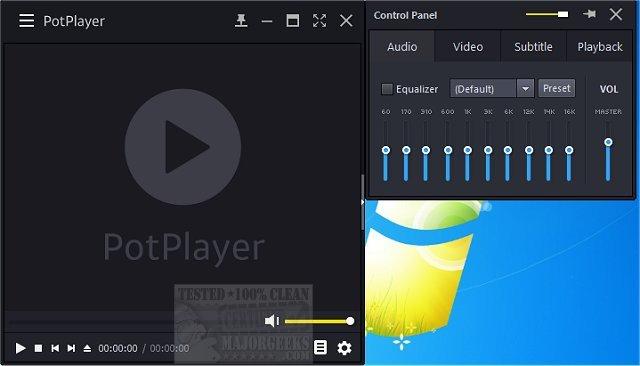Open the Subtitle tab
The image size is (640, 366).
(x=533, y=47)
